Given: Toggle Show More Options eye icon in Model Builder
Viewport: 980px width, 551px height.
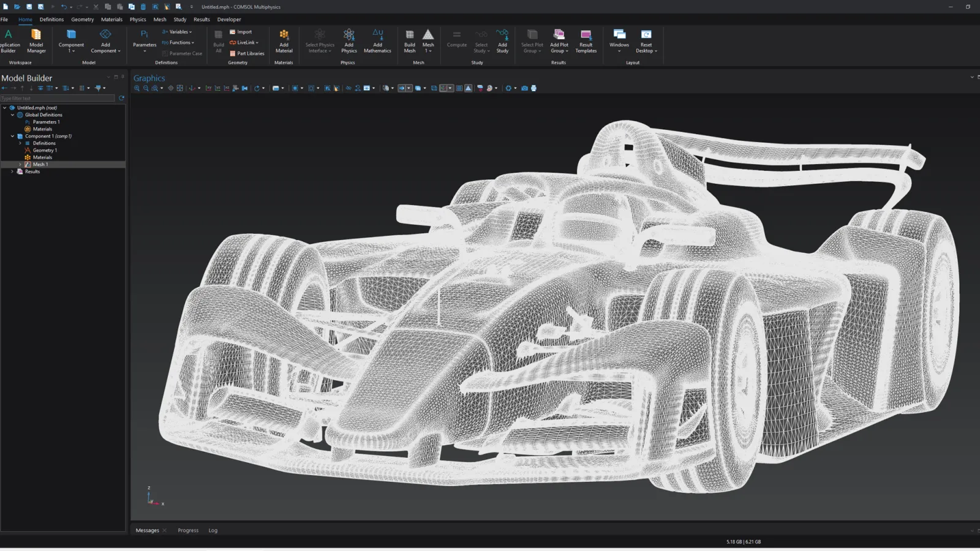Looking at the screenshot, I should coord(40,88).
